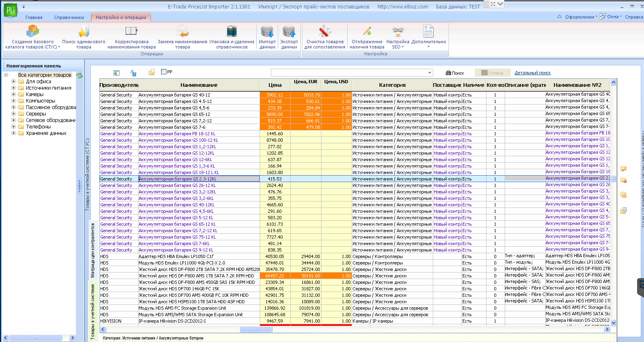Switch to the 'Главная' ribbon tab

pos(34,17)
